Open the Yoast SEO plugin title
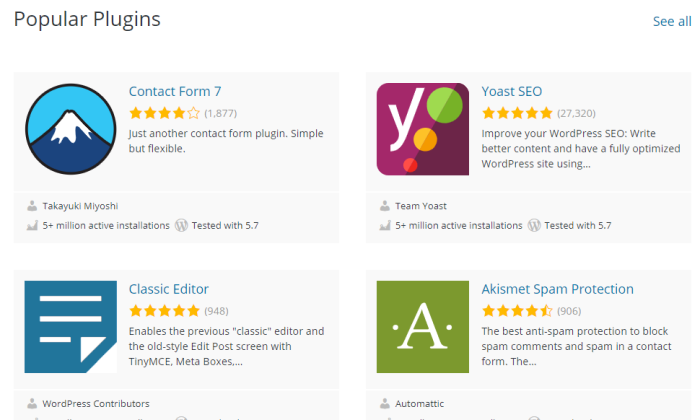Viewport: 700px width, 420px height. coord(512,91)
